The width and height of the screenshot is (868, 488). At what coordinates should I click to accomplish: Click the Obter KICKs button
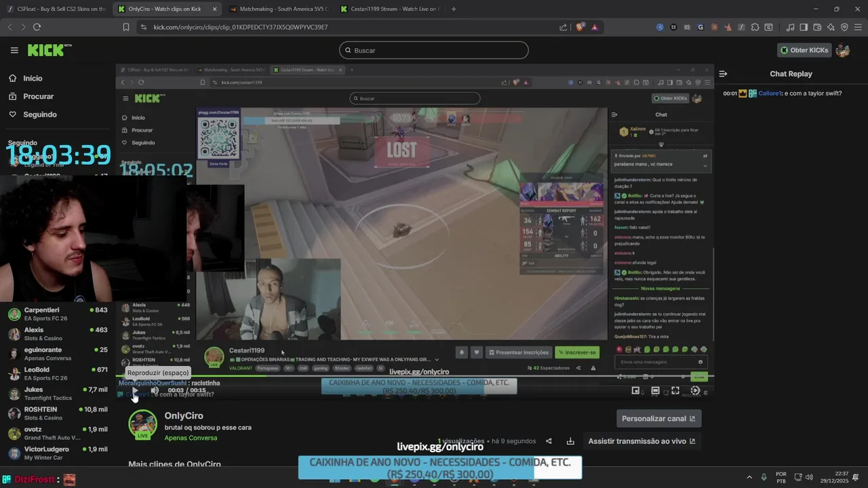tap(804, 50)
